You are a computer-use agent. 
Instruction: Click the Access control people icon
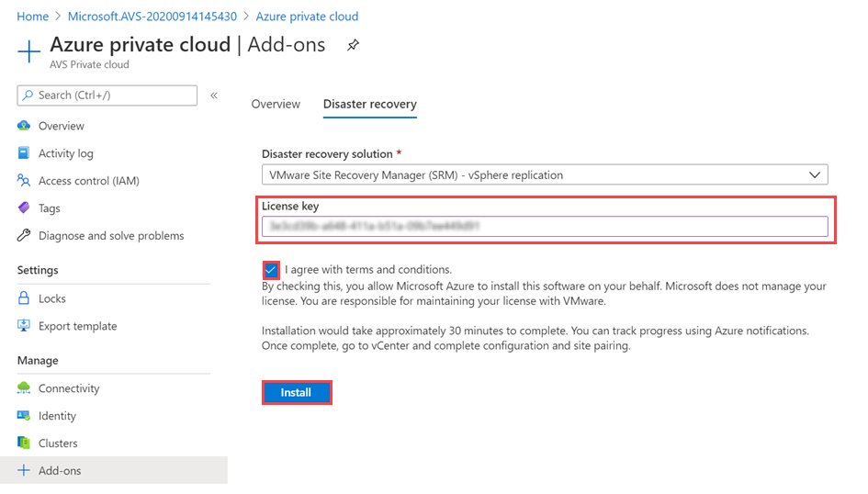pyautogui.click(x=24, y=180)
